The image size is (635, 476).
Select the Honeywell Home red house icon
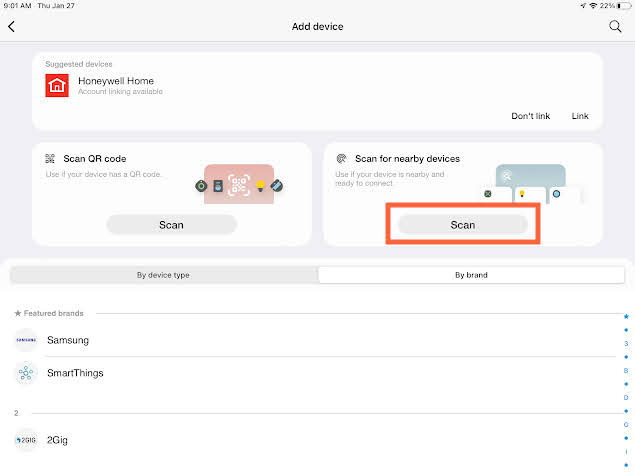tap(57, 85)
